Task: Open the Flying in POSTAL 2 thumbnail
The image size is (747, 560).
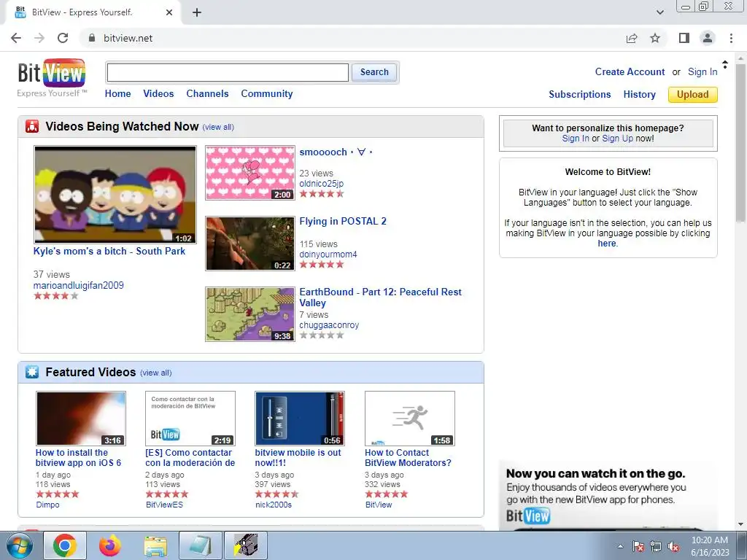Action: click(x=250, y=244)
